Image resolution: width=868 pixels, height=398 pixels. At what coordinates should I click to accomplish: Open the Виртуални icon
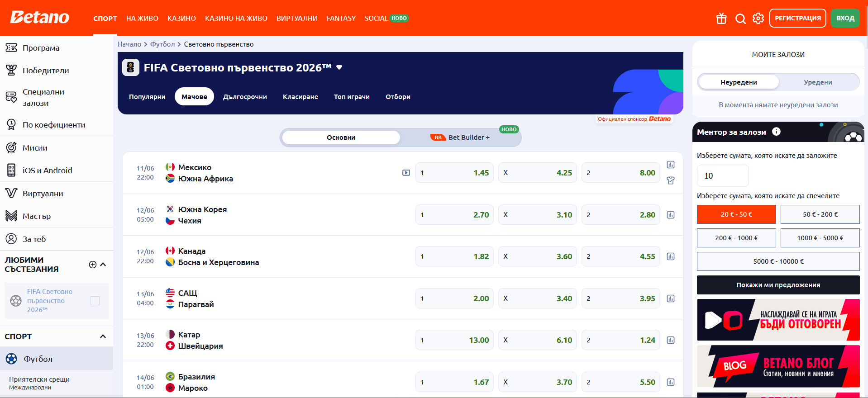coord(11,193)
